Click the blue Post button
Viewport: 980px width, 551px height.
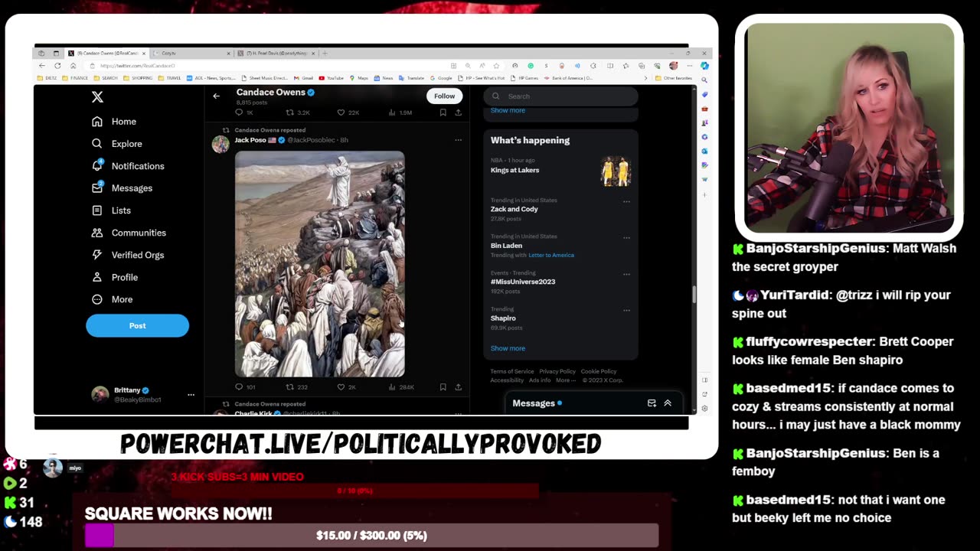pos(137,325)
